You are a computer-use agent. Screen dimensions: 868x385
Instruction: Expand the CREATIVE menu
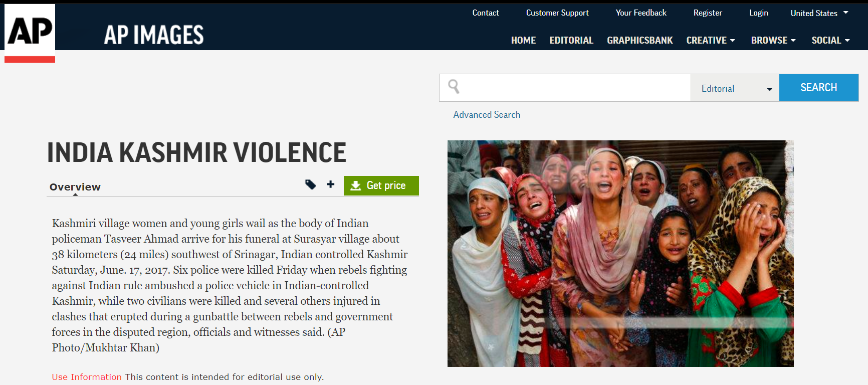coord(710,40)
